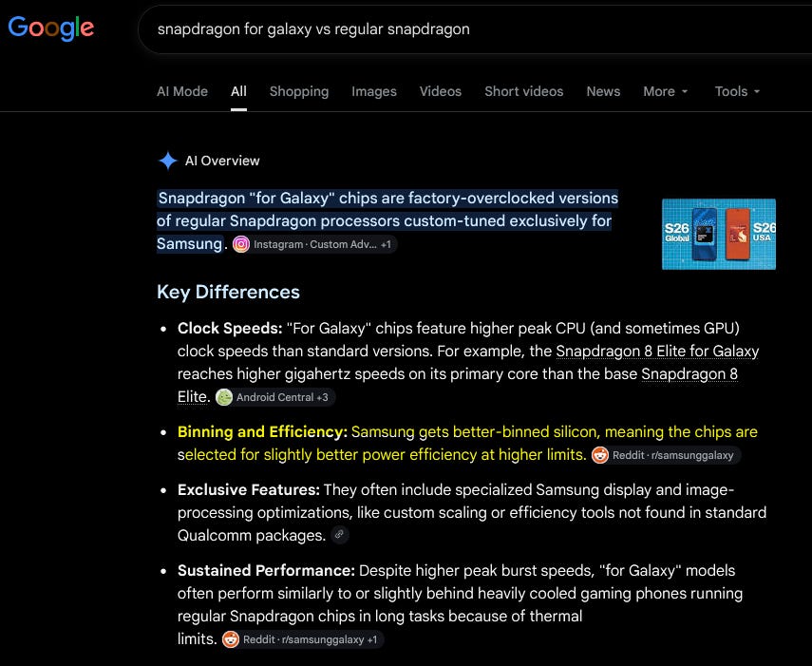
Task: Click Reddit icon beside Sustained Performance sources
Action: click(231, 639)
